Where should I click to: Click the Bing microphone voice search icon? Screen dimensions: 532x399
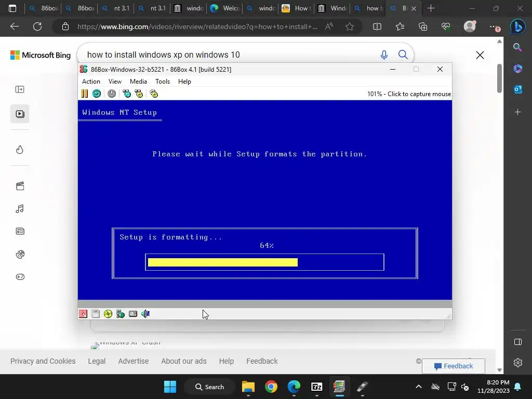[384, 55]
